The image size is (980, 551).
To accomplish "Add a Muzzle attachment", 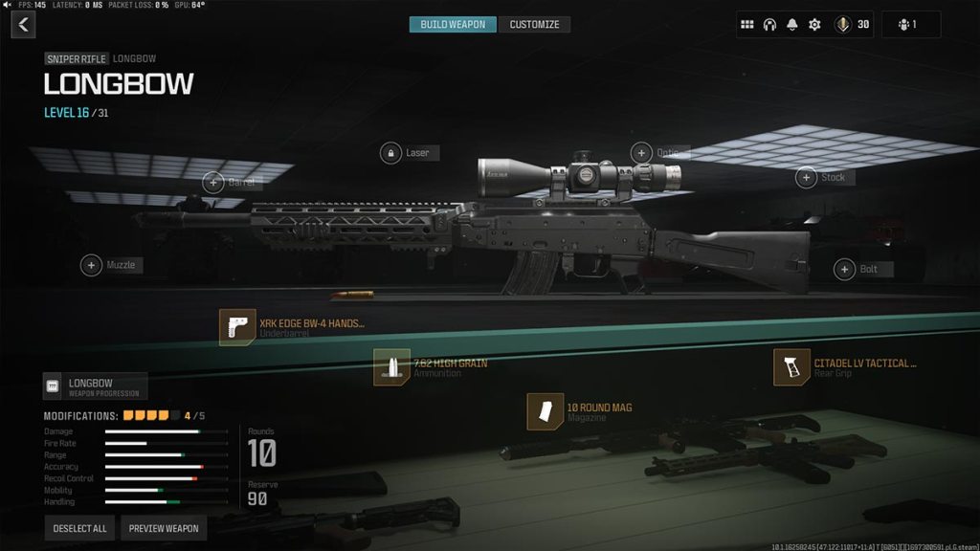I will [x=91, y=265].
